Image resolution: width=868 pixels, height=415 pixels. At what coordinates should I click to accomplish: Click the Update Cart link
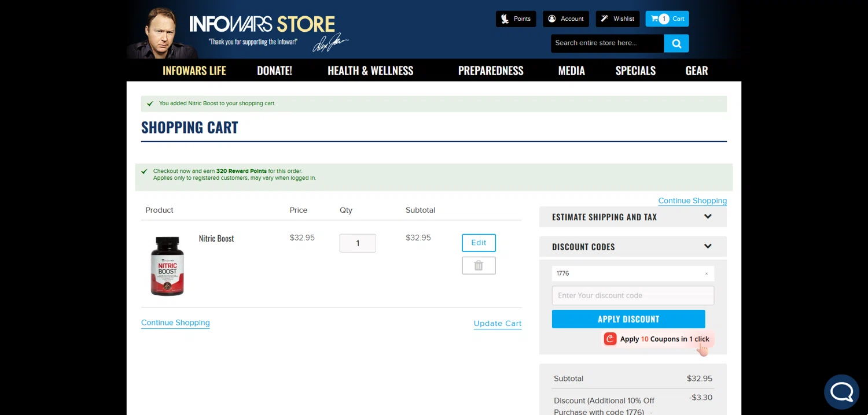[498, 324]
